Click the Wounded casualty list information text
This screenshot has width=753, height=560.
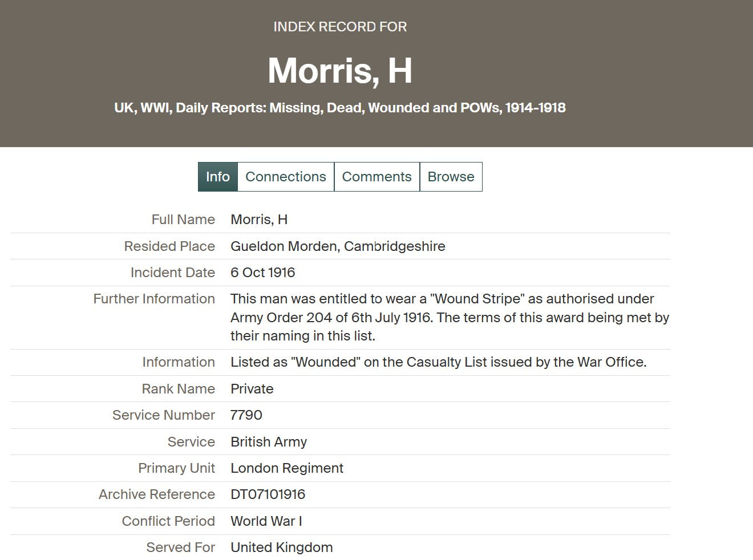point(438,362)
